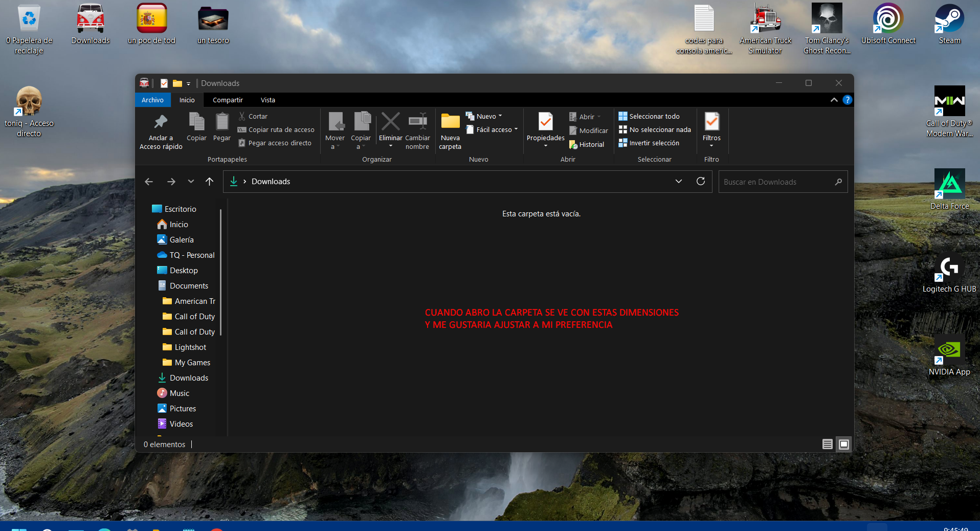Select Logitech G HUB desktop icon
Image resolution: width=980 pixels, height=531 pixels.
tap(949, 273)
